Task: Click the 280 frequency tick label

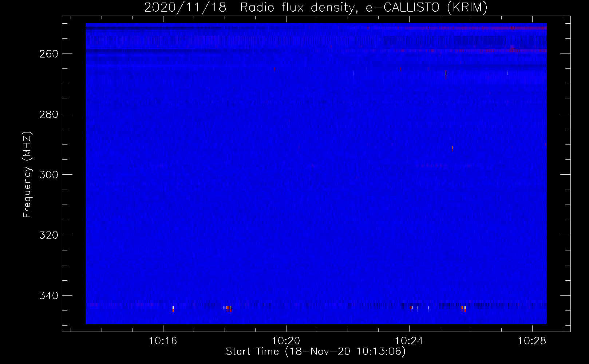Action: [x=48, y=114]
